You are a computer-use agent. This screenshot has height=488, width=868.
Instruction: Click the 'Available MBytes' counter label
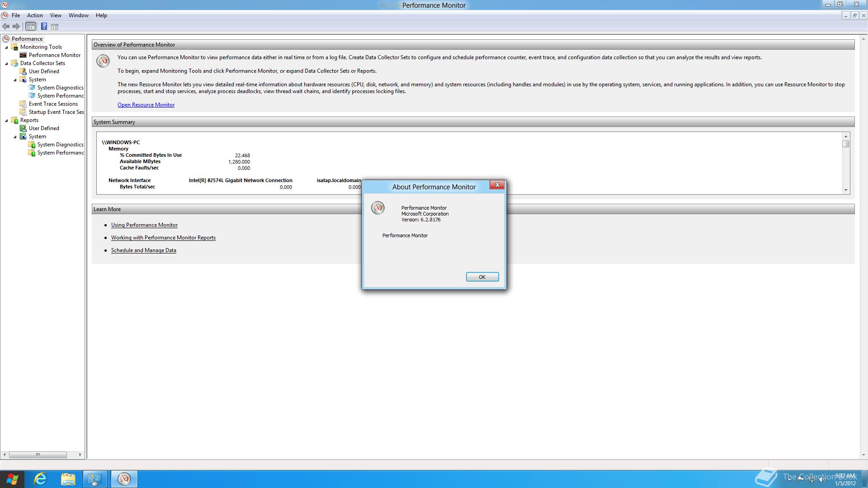click(140, 161)
